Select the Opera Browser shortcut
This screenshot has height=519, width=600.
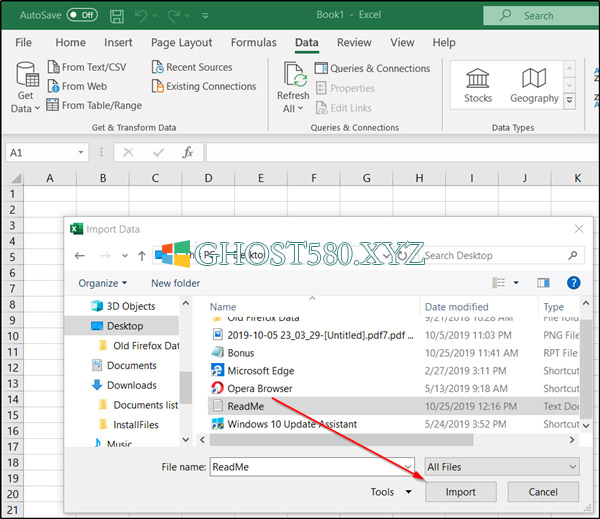(x=259, y=388)
